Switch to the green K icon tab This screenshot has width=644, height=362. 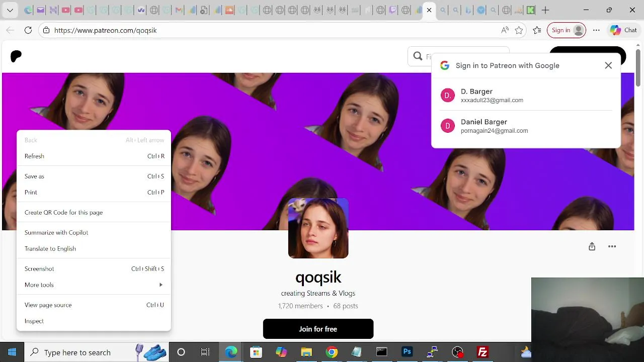[531, 10]
